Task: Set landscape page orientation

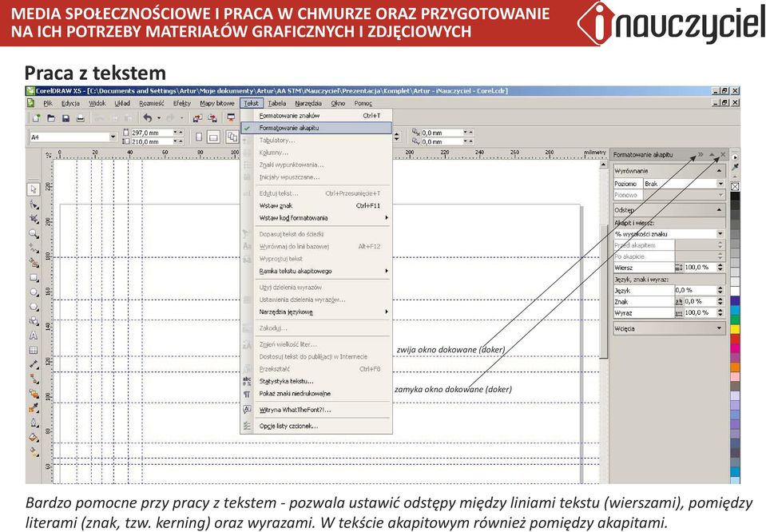Action: click(213, 137)
